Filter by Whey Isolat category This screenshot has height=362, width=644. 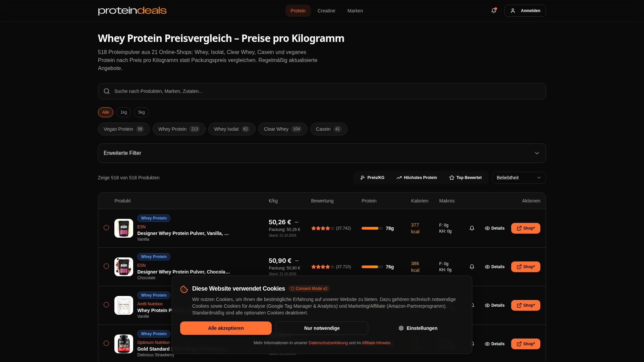(232, 129)
